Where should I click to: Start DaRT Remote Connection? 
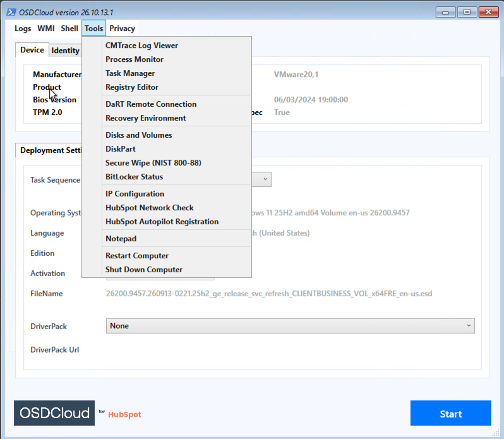pyautogui.click(x=176, y=104)
